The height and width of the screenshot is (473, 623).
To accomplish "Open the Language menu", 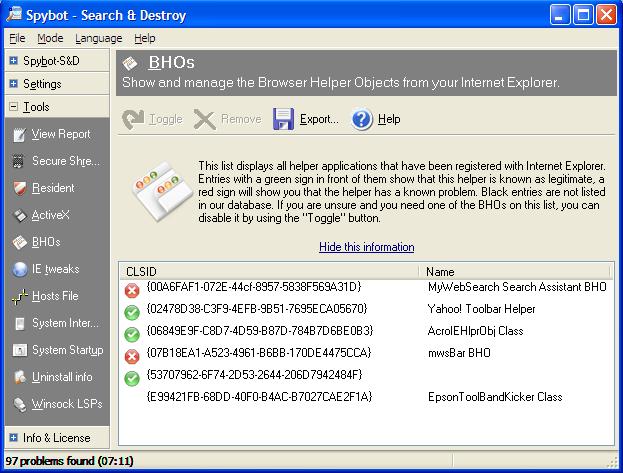I will [99, 38].
